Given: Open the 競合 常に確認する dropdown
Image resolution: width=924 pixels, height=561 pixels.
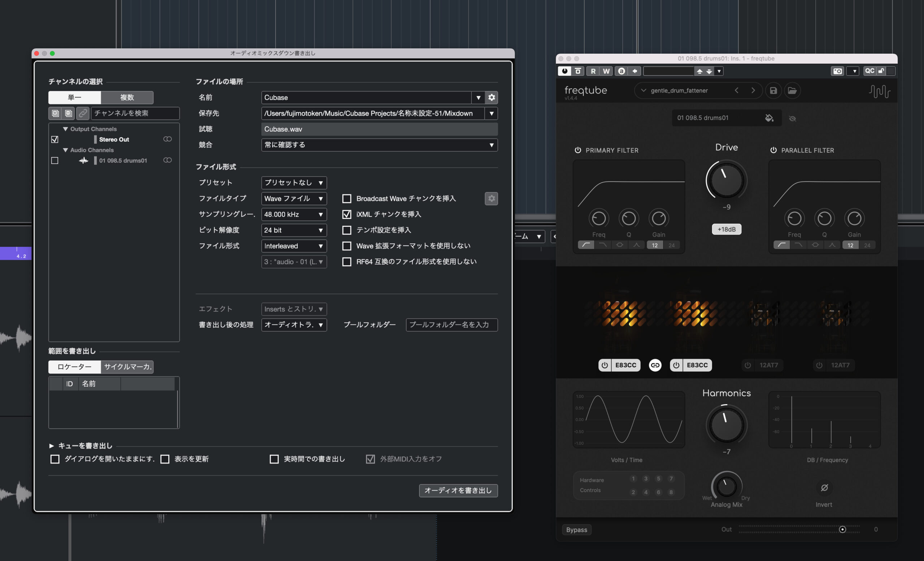Looking at the screenshot, I should 379,145.
